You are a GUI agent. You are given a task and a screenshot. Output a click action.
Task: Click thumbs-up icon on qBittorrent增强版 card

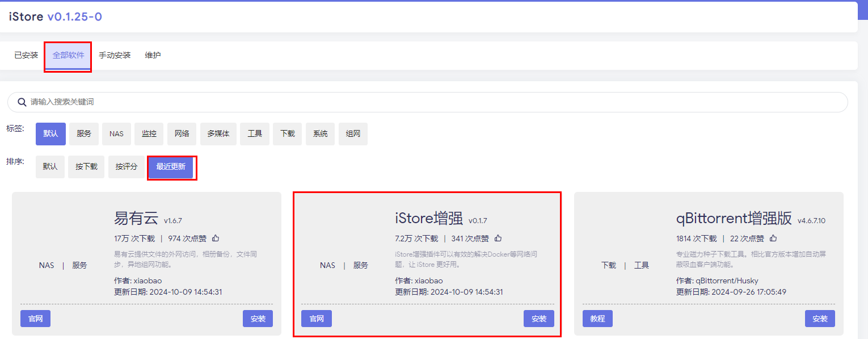click(x=773, y=238)
